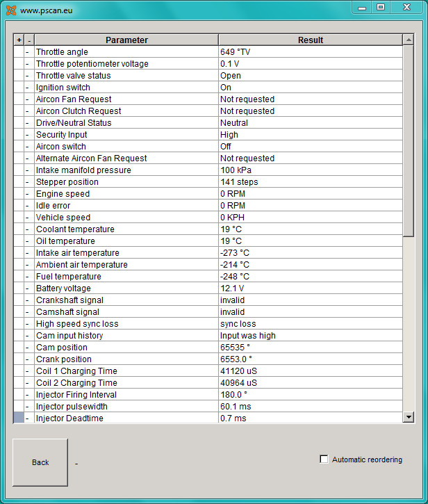
Task: Select the Intake manifold pressure parameter
Action: click(x=126, y=170)
